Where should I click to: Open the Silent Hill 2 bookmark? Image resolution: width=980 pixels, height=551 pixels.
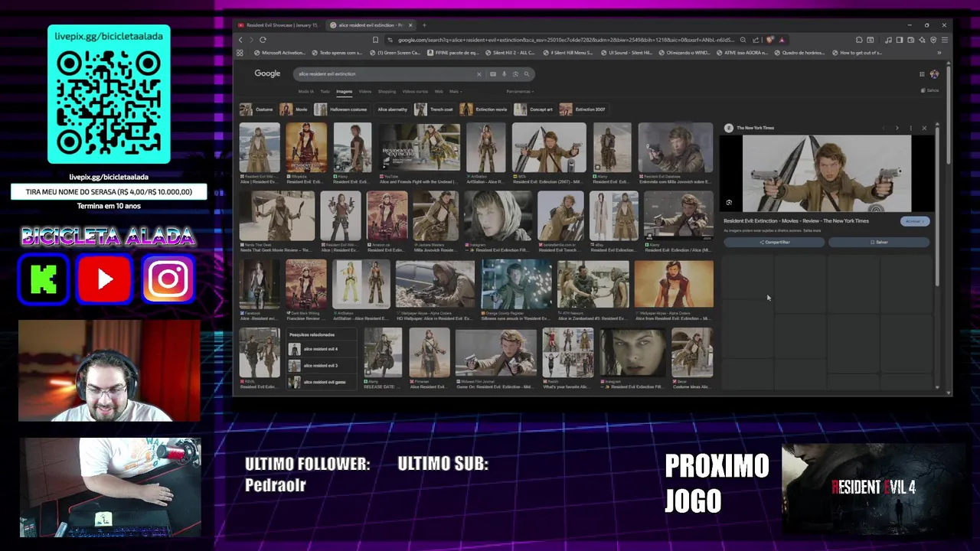(x=510, y=53)
